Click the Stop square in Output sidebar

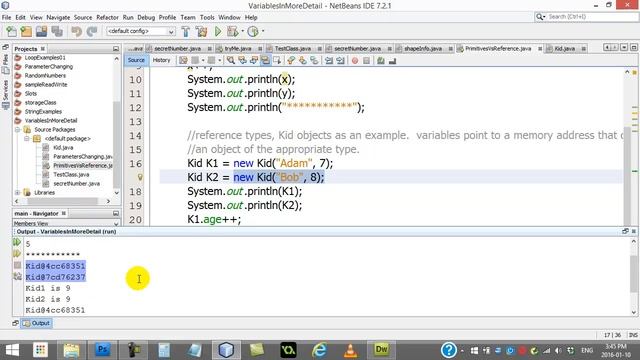[x=17, y=265]
